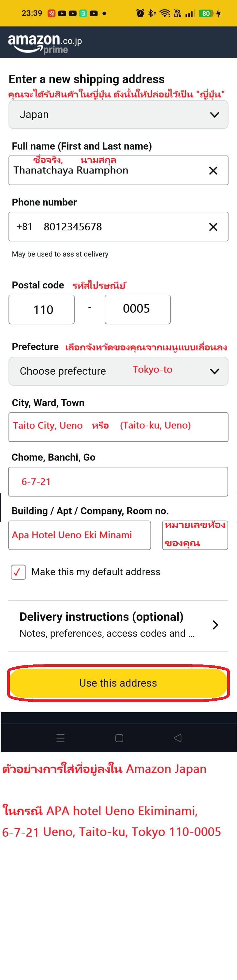The width and height of the screenshot is (237, 980).
Task: Click the City, Ward, Town field
Action: click(x=118, y=427)
